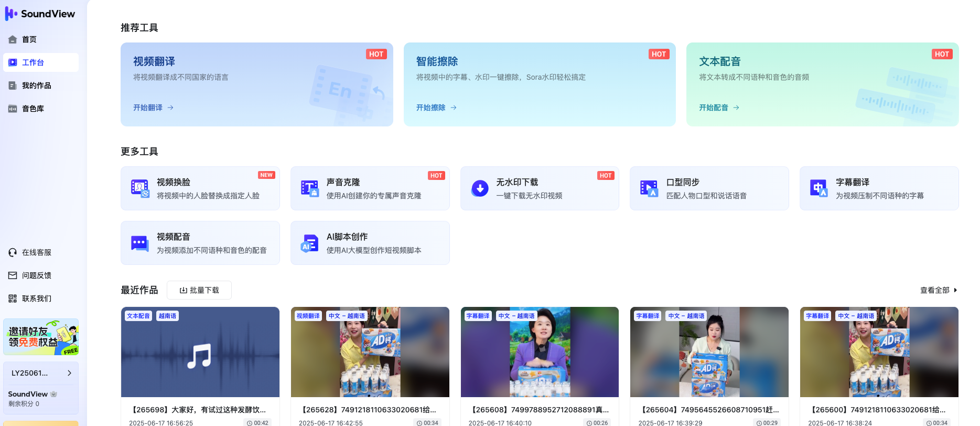Click the 视频配音 dubbing icon

(140, 243)
